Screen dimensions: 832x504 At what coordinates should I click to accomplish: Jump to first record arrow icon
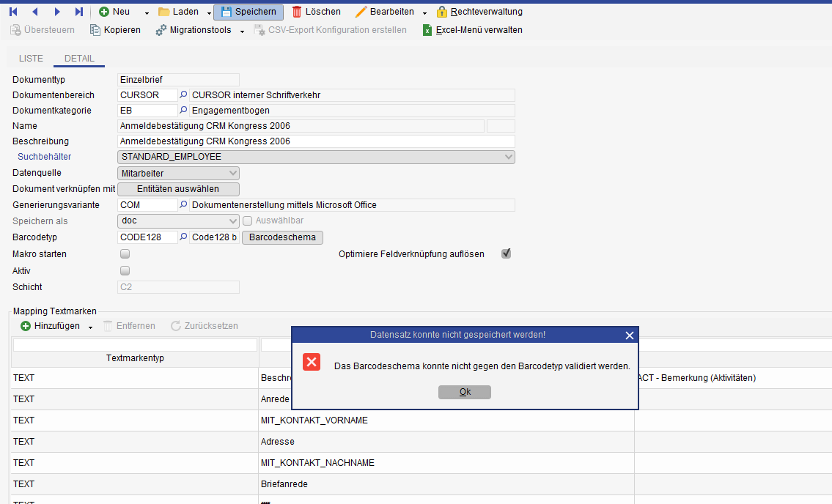13,12
